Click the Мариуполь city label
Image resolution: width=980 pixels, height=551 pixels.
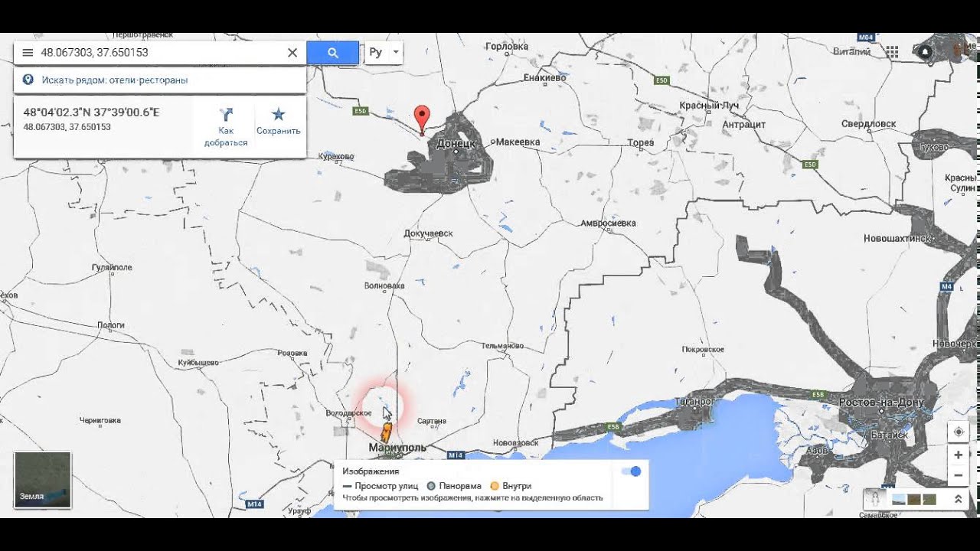[397, 448]
